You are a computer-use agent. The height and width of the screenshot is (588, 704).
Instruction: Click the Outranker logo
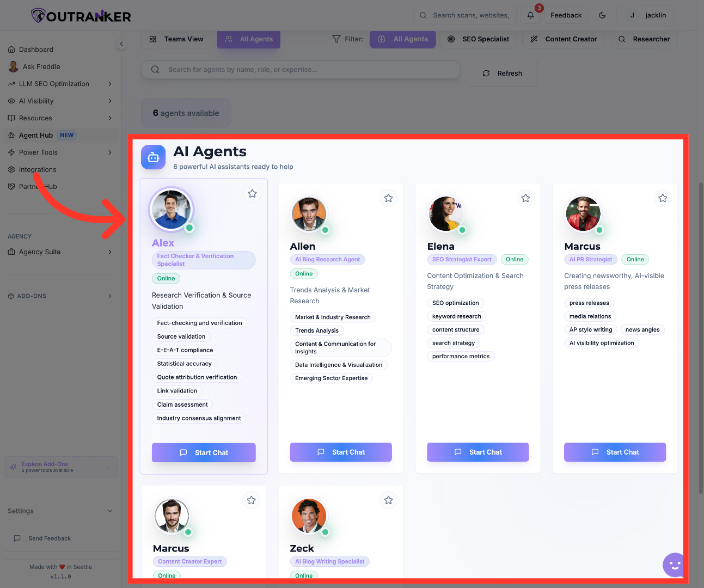pyautogui.click(x=81, y=16)
